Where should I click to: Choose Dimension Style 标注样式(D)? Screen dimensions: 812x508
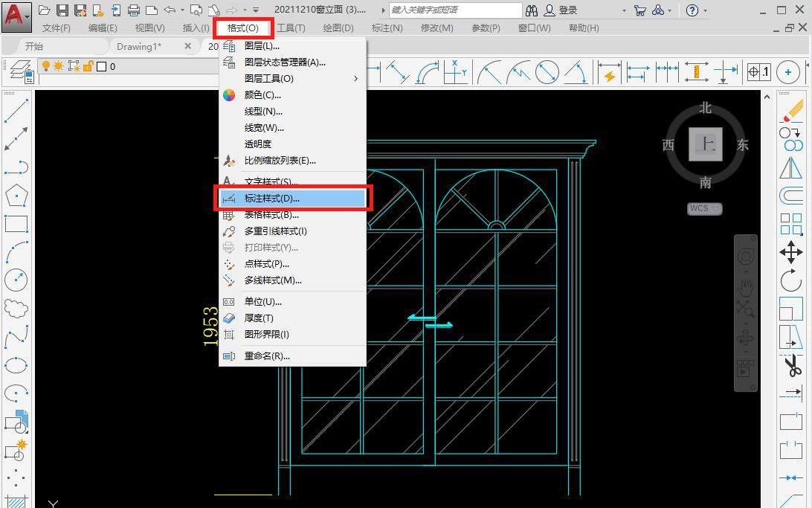click(292, 199)
